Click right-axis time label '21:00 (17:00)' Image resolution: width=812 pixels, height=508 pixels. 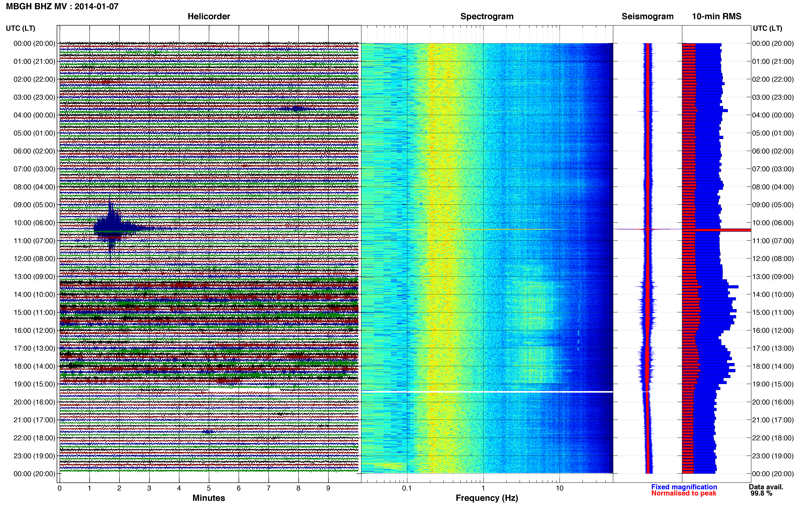click(773, 420)
